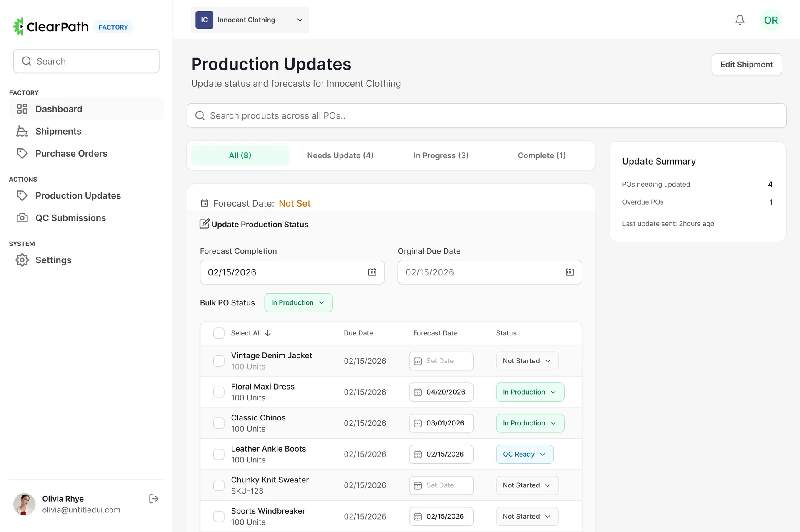Tick the Vintage Denim Jacket checkbox
Screen dimensions: 800x532
(219, 361)
